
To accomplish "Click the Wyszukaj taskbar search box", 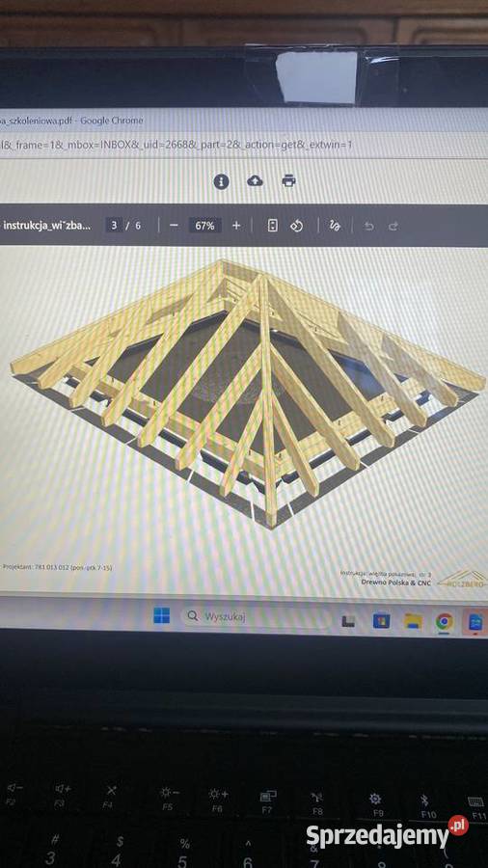I will 258,616.
